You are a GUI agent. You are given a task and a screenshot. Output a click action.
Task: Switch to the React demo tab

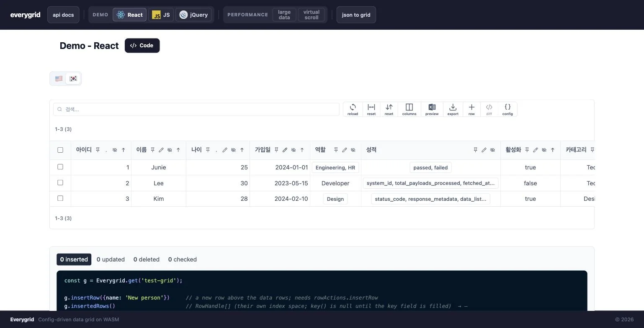[x=129, y=15]
